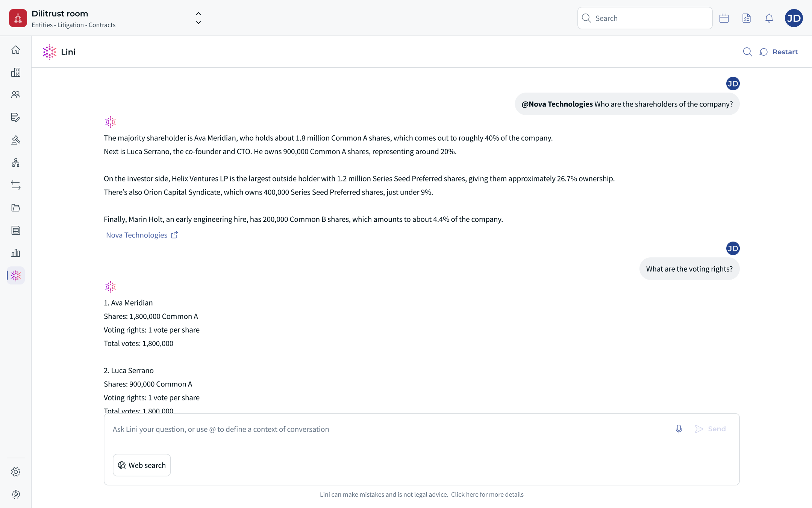Open the People icon in sidebar
The height and width of the screenshot is (508, 812).
coord(16,95)
